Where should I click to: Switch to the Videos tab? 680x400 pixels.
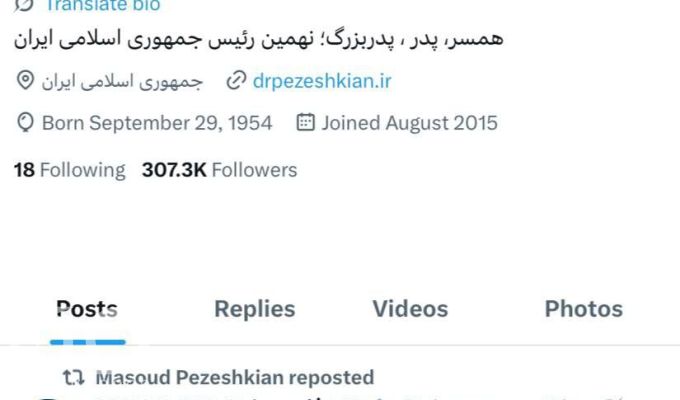410,309
